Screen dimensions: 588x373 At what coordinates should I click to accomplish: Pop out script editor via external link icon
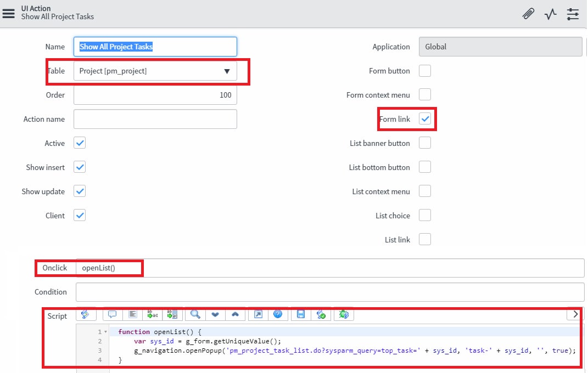click(257, 314)
